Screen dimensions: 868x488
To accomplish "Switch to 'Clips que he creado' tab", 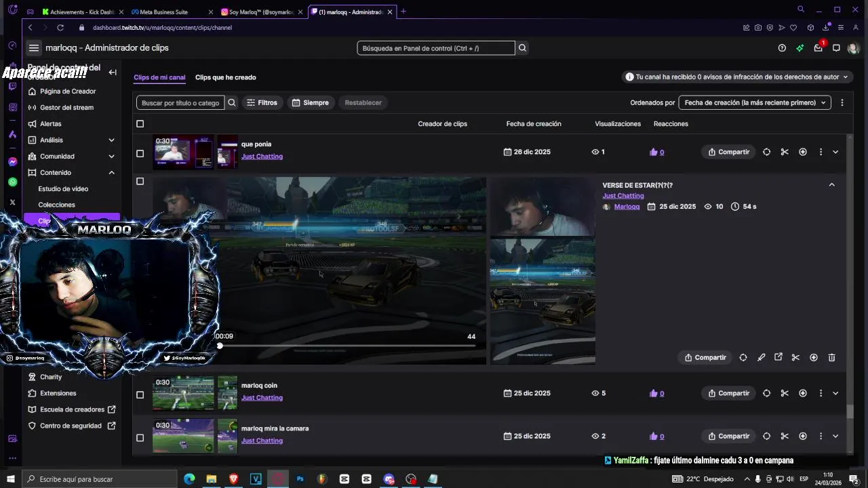I will (x=226, y=77).
